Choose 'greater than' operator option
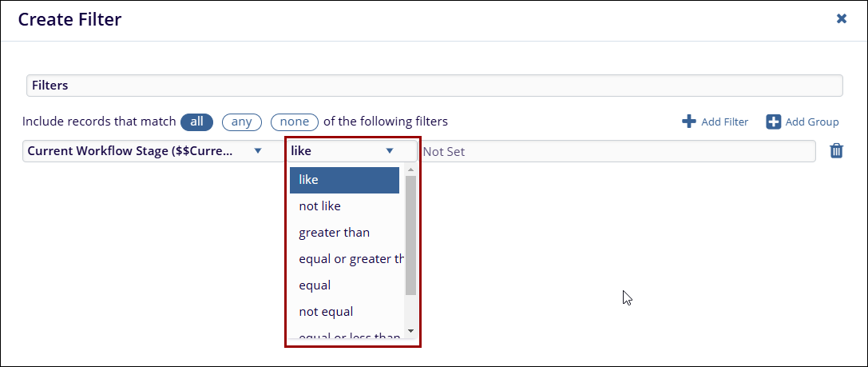The width and height of the screenshot is (868, 367). click(x=344, y=233)
